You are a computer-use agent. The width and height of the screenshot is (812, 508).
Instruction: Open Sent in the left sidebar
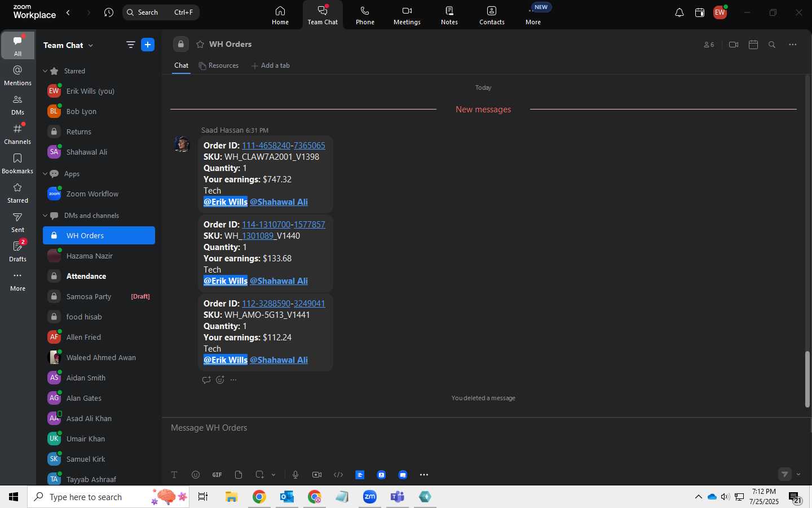pos(17,222)
